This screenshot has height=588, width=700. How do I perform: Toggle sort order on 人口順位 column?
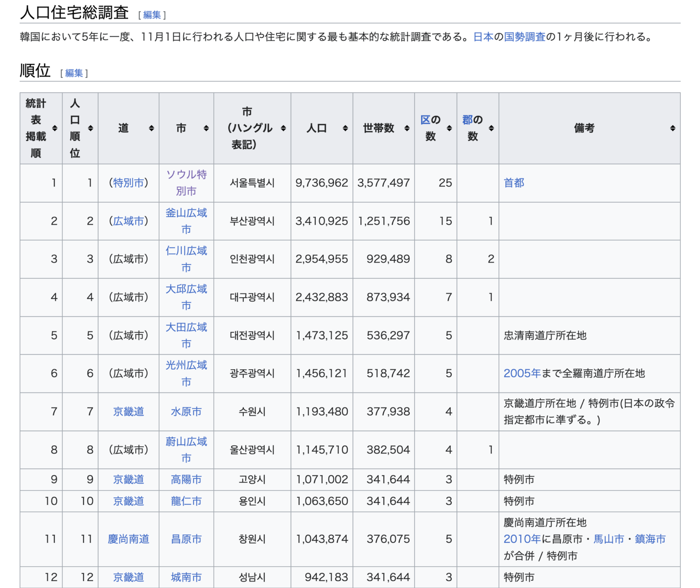point(91,128)
